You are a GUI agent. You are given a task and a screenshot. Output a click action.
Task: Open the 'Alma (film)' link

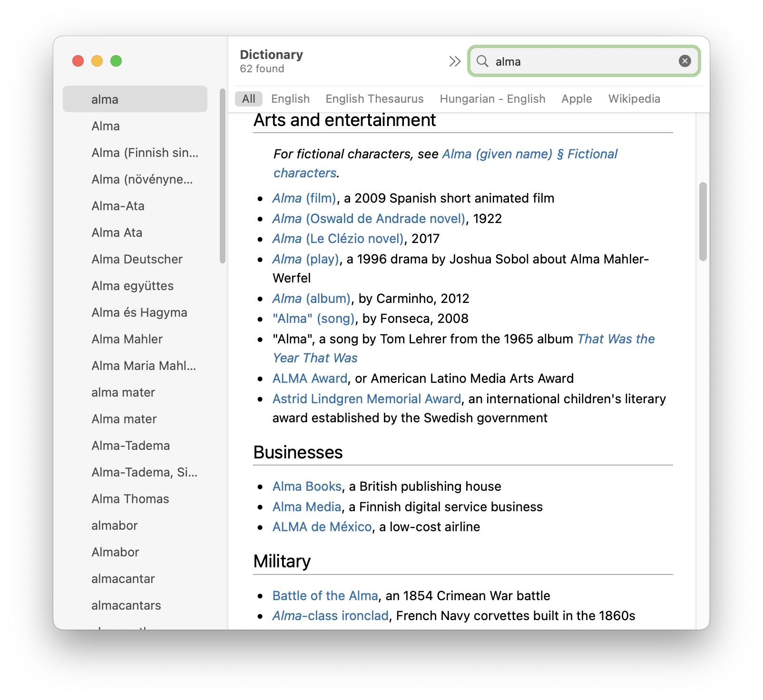(x=304, y=198)
